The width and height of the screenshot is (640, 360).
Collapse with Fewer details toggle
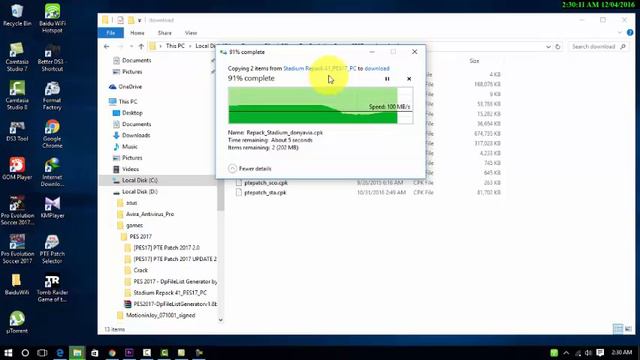(x=250, y=169)
